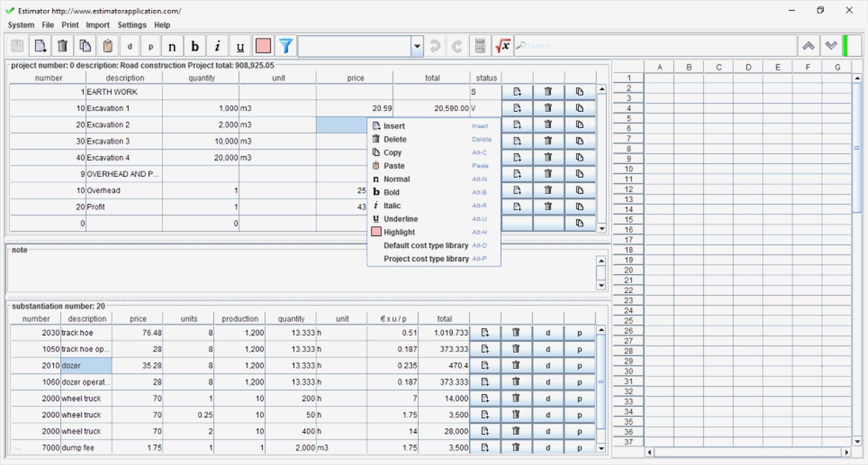868x465 pixels.
Task: Click the Save icon in the toolbar
Action: (17, 45)
